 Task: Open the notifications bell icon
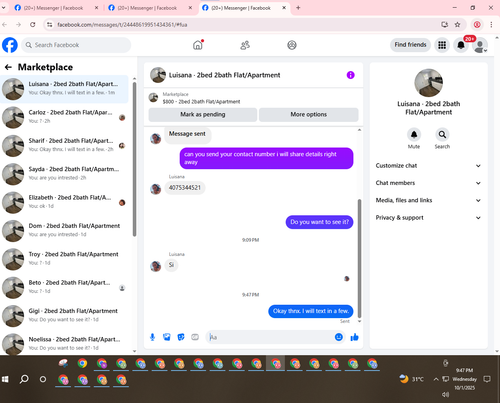coord(461,45)
